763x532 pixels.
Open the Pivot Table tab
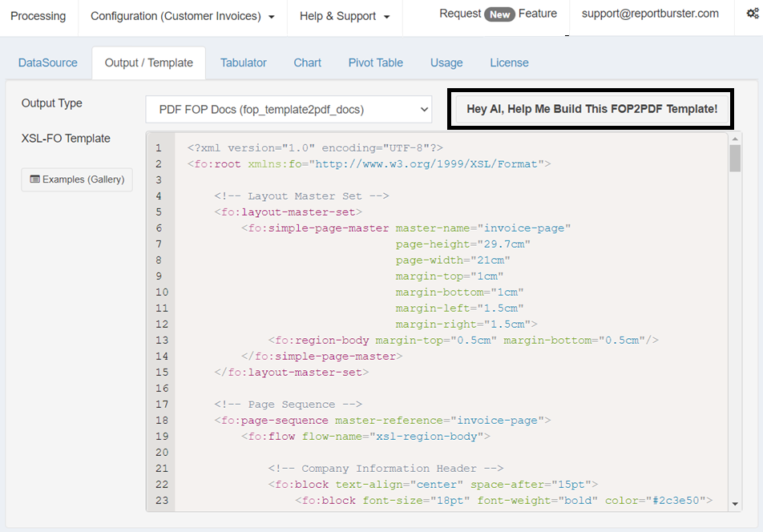coord(375,62)
